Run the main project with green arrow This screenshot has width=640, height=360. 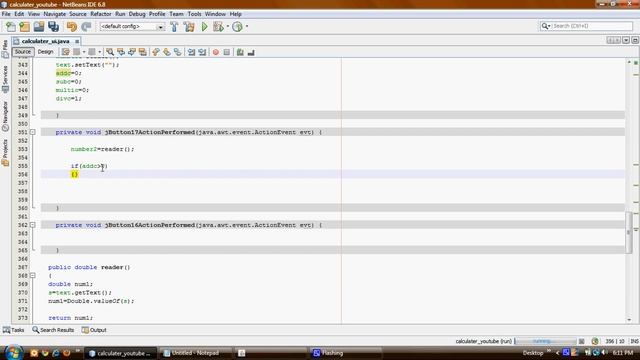point(204,27)
